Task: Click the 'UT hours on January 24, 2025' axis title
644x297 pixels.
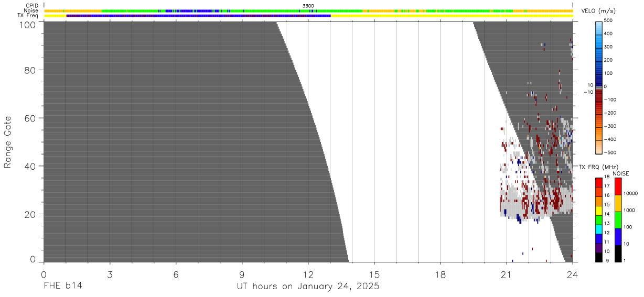Action: 308,287
